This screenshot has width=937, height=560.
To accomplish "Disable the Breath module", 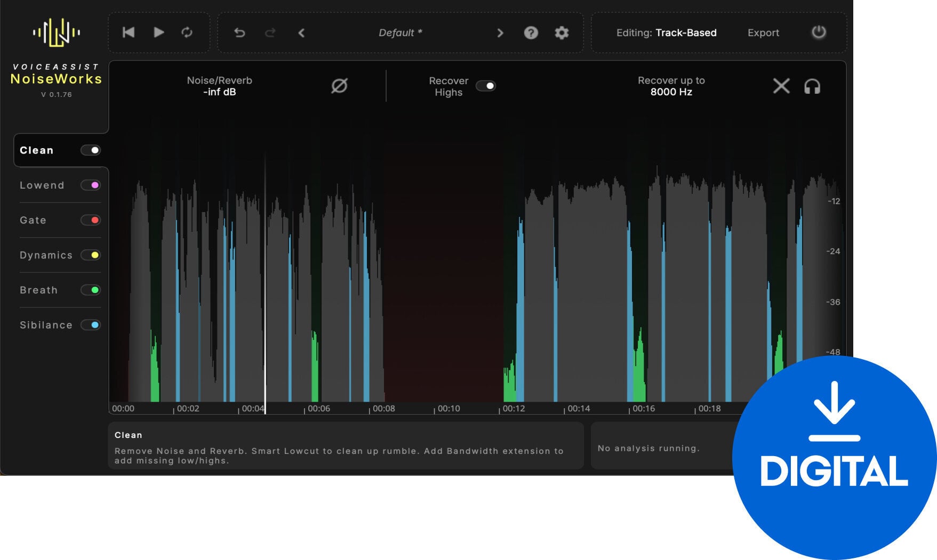I will (x=91, y=290).
